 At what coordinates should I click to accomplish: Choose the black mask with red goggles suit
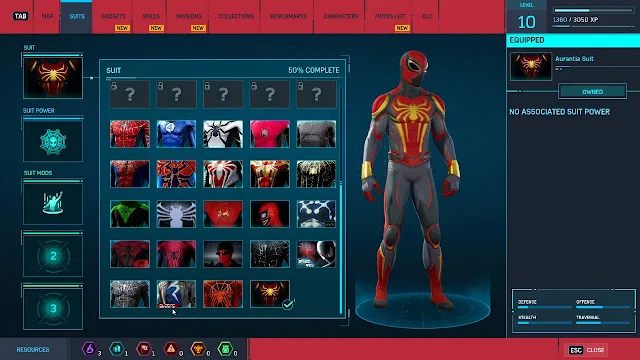[x=223, y=254]
